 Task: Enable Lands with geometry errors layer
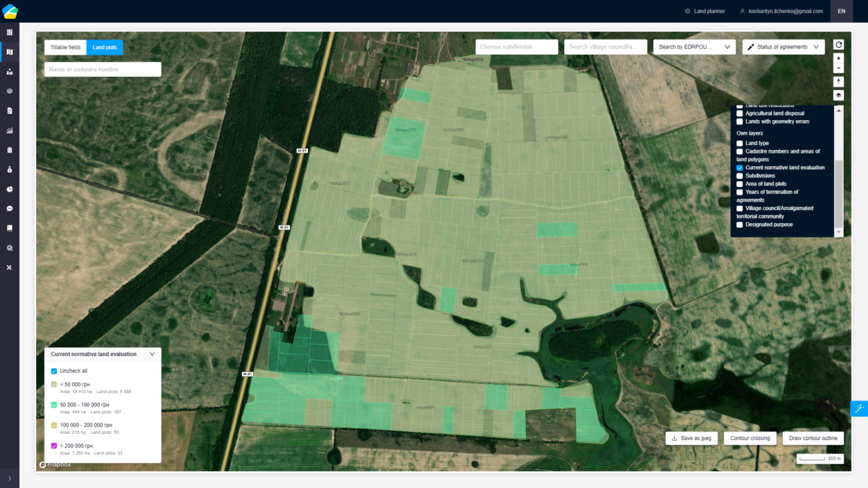click(x=740, y=122)
